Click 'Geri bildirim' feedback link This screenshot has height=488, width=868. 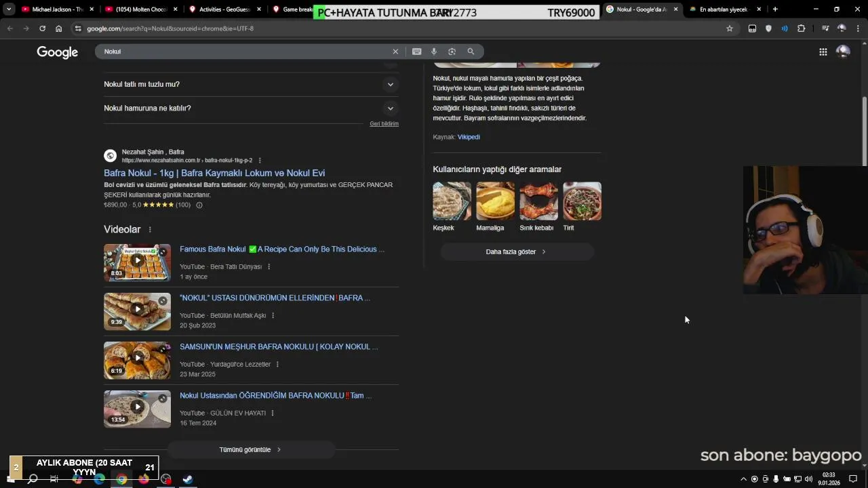pos(384,124)
